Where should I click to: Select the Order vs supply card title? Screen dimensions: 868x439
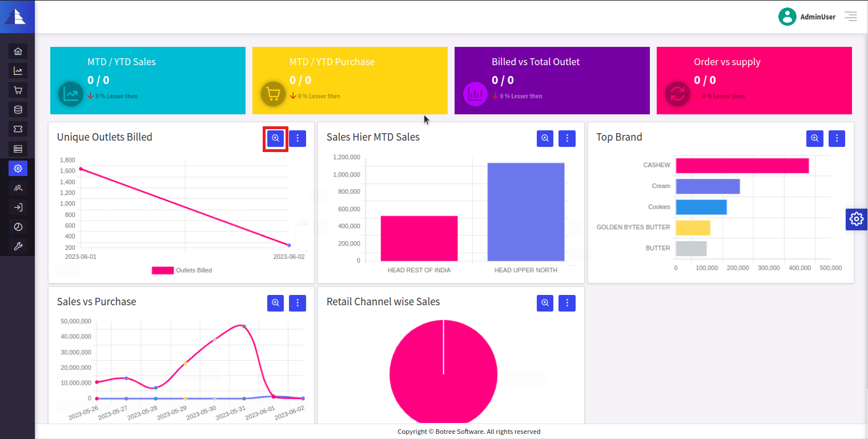point(727,62)
